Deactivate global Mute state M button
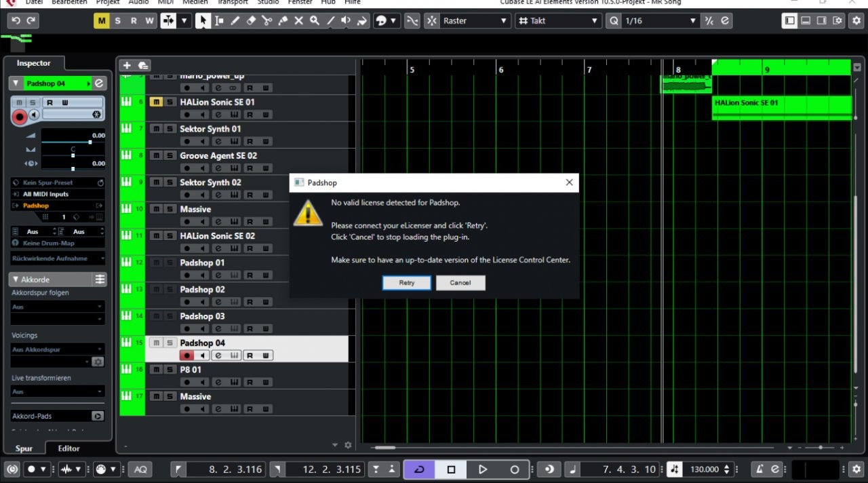Screen dimensions: 868x483 [x=102, y=21]
